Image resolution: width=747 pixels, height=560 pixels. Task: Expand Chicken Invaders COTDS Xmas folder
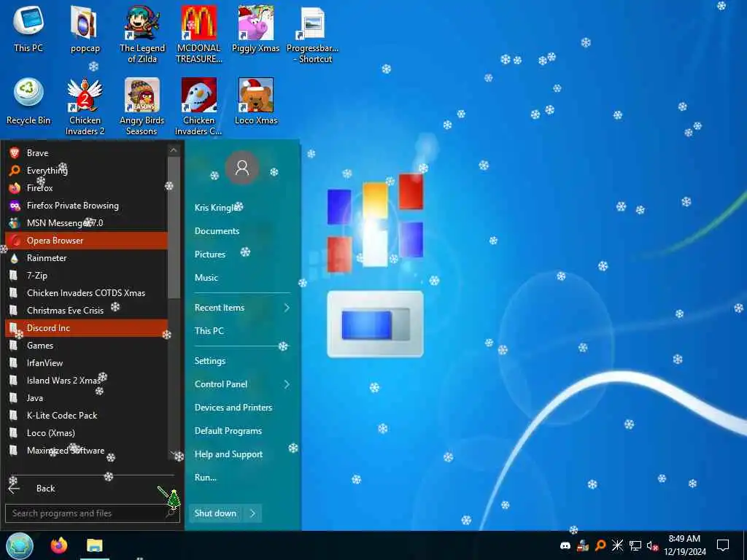[x=86, y=293]
